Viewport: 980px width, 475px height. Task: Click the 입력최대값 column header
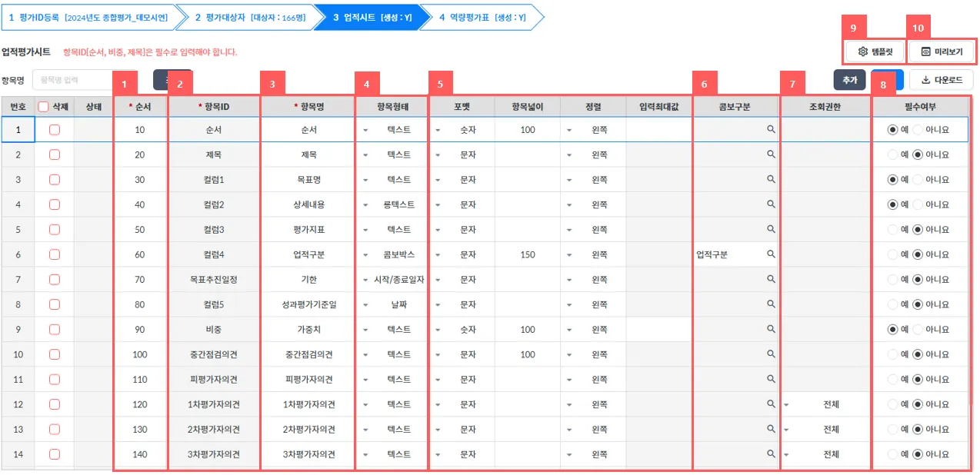[x=658, y=107]
